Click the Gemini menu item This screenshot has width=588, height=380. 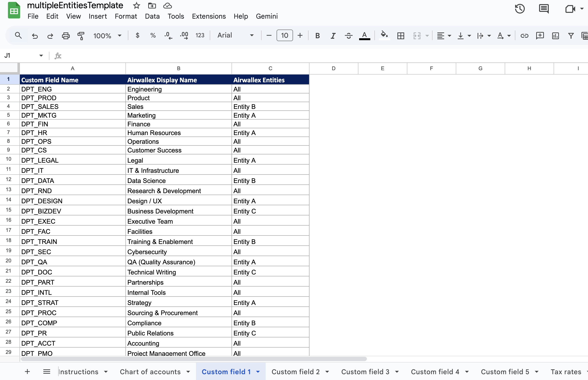pos(267,16)
